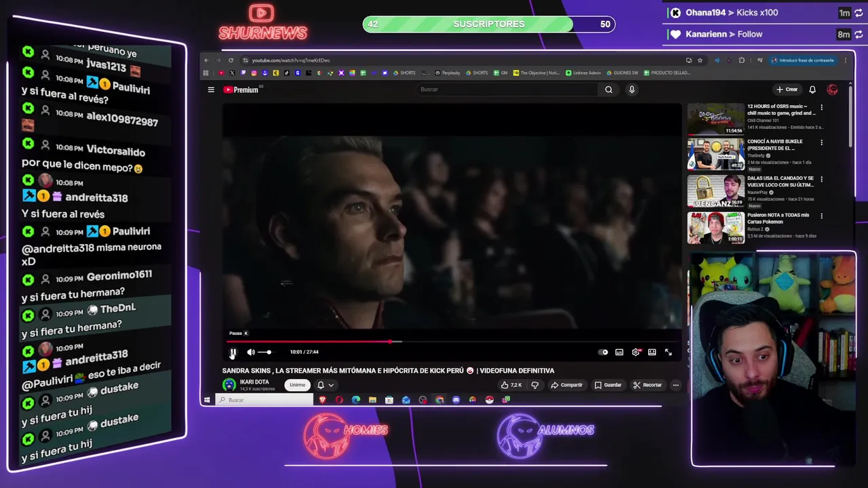868x488 pixels.
Task: Open Linktree Admin bookmark
Action: pos(583,73)
